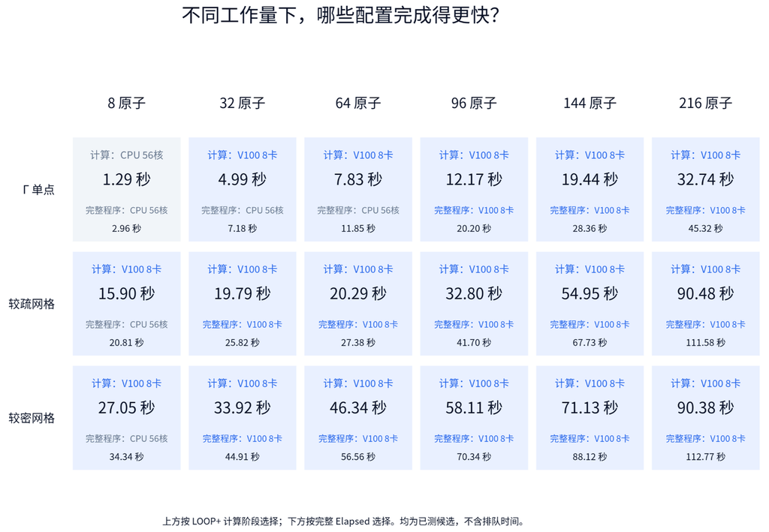Click 完整程序：V100 8卡 above 45.32 秒
The image size is (769, 532).
point(705,210)
